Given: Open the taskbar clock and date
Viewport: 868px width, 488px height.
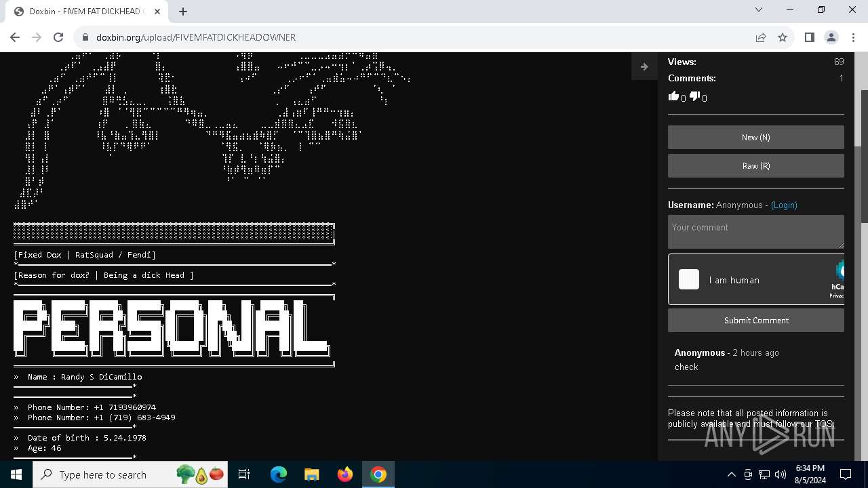Looking at the screenshot, I should pyautogui.click(x=810, y=474).
